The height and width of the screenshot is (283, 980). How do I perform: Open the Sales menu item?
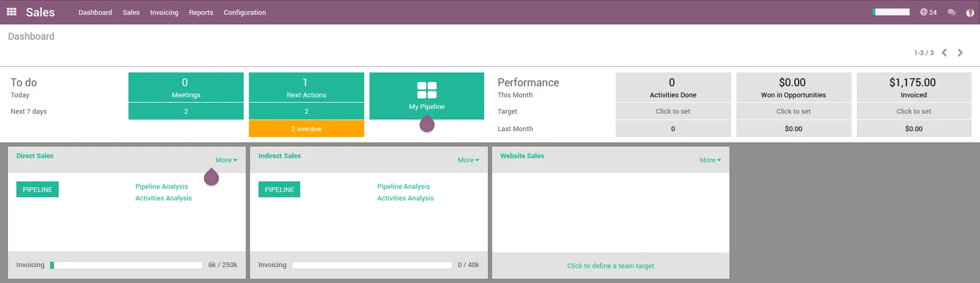tap(131, 12)
